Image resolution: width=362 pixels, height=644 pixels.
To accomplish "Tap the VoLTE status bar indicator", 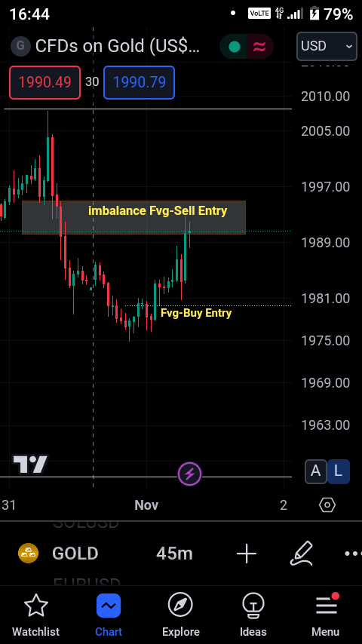I will point(259,14).
